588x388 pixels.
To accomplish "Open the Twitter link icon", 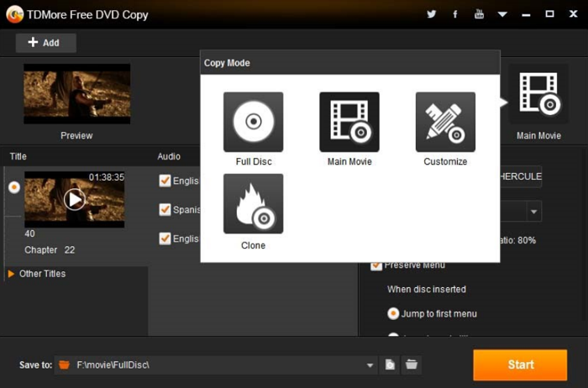I will [x=432, y=14].
